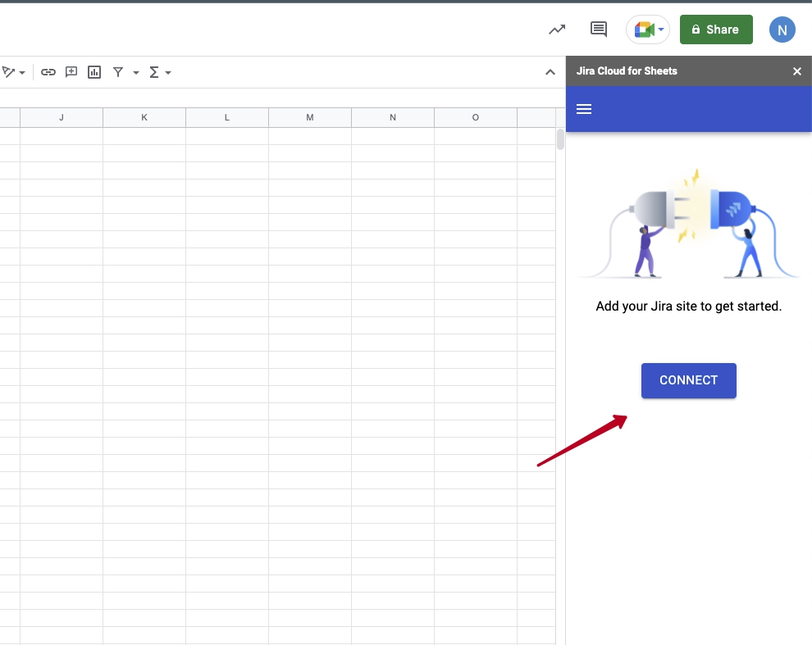Click the insert chart icon
The height and width of the screenshot is (645, 812).
[94, 72]
